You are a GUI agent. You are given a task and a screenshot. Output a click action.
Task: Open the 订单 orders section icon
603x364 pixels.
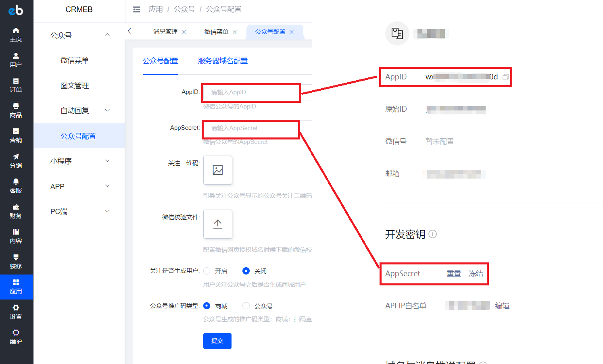[16, 81]
